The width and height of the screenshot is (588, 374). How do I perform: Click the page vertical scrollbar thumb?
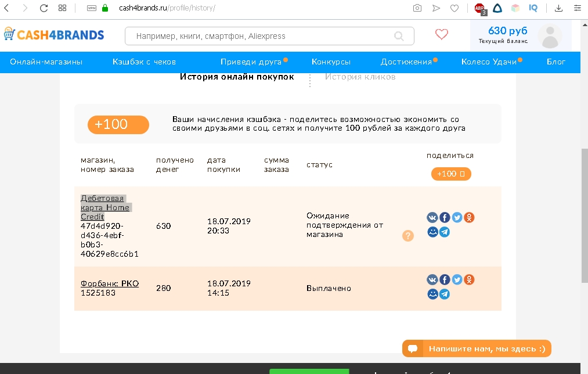tap(585, 215)
